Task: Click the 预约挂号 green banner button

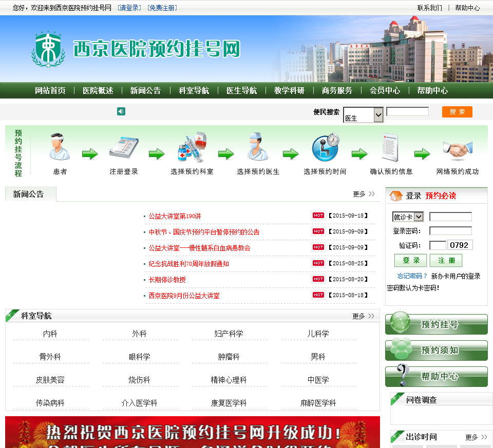Action: pos(437,324)
